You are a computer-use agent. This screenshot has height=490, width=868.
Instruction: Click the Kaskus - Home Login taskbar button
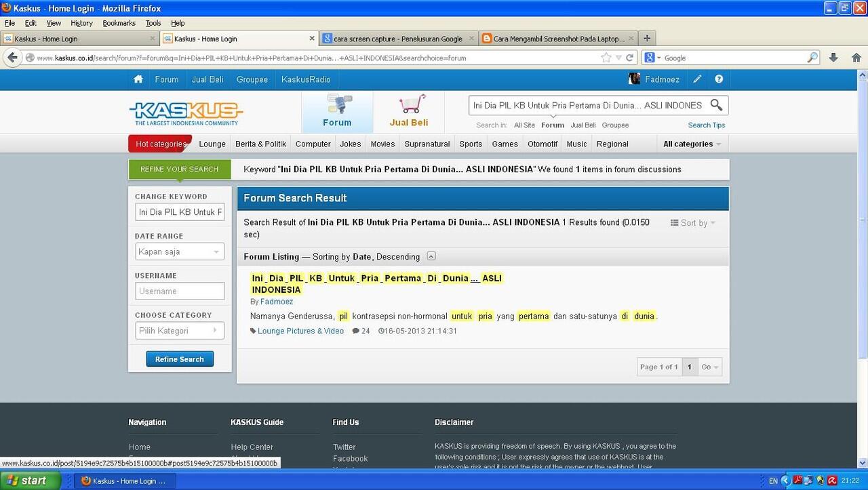(126, 481)
